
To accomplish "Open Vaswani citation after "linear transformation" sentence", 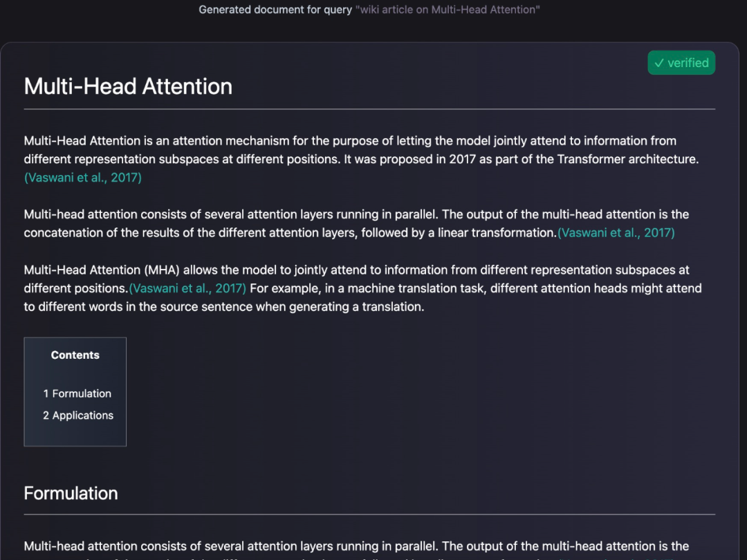I will (x=616, y=233).
